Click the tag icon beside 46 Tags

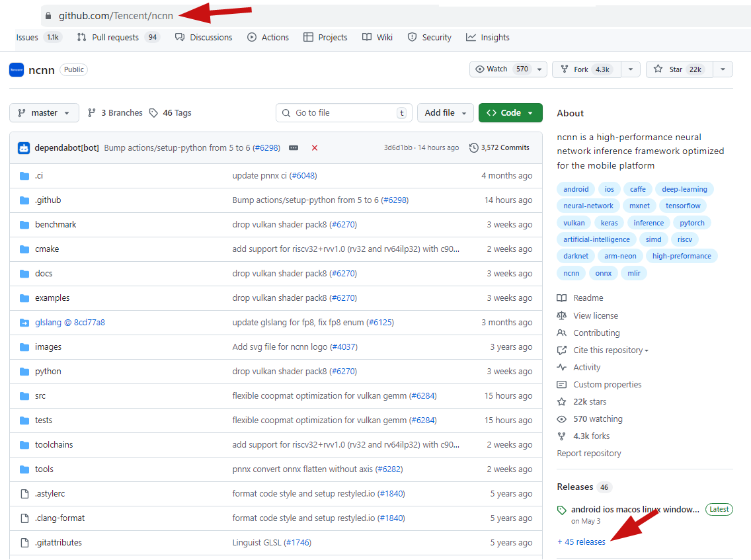(154, 113)
